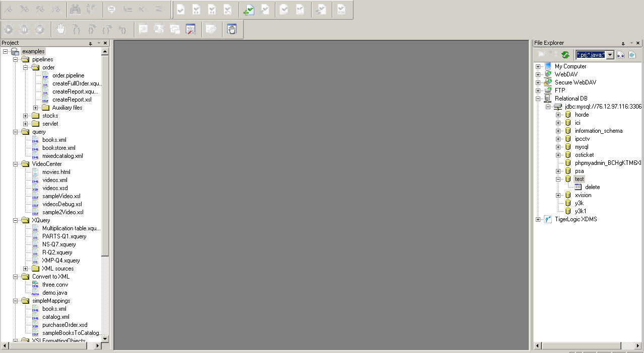The width and height of the screenshot is (644, 353).
Task: Click the add-file icon with green checkmark
Action: click(248, 10)
